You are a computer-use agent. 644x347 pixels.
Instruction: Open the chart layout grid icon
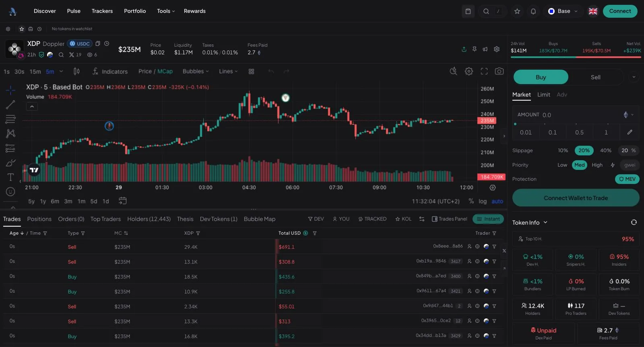[252, 71]
